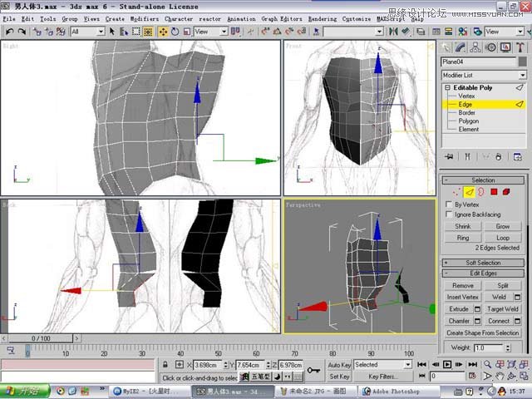Viewport: 532px width, 399px height.
Task: Select the Element sub-object cube icon
Action: click(x=506, y=191)
